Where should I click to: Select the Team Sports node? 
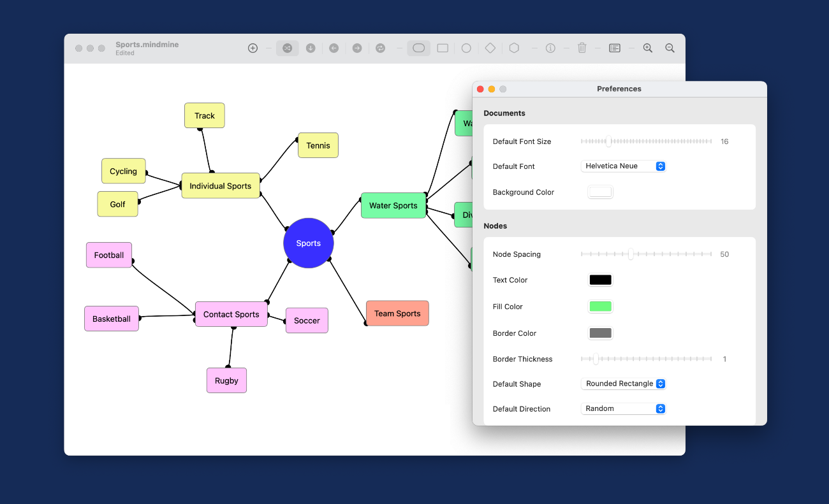pos(397,313)
